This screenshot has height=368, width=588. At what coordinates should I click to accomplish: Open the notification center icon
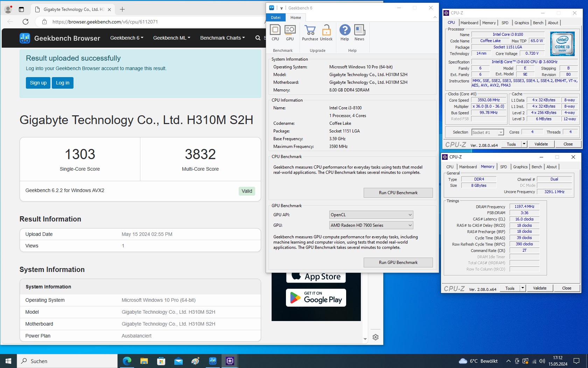(576, 361)
